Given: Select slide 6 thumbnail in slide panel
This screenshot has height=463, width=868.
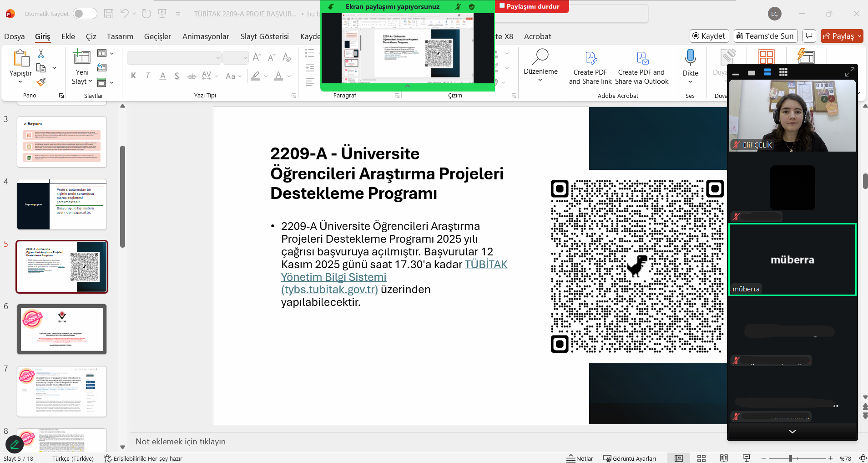Looking at the screenshot, I should [x=62, y=329].
